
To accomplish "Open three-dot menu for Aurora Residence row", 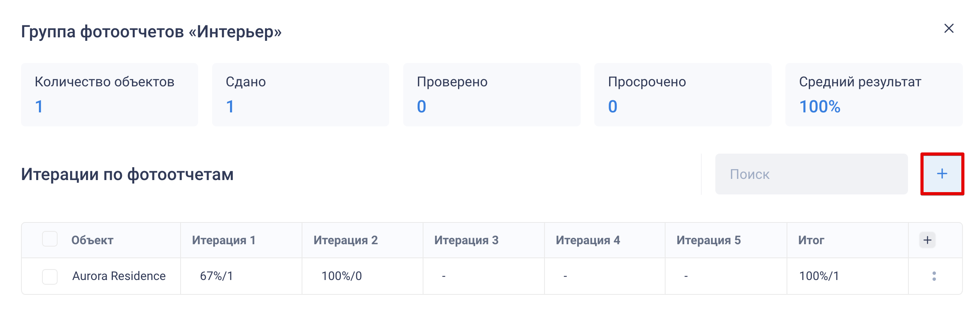I will (x=934, y=276).
